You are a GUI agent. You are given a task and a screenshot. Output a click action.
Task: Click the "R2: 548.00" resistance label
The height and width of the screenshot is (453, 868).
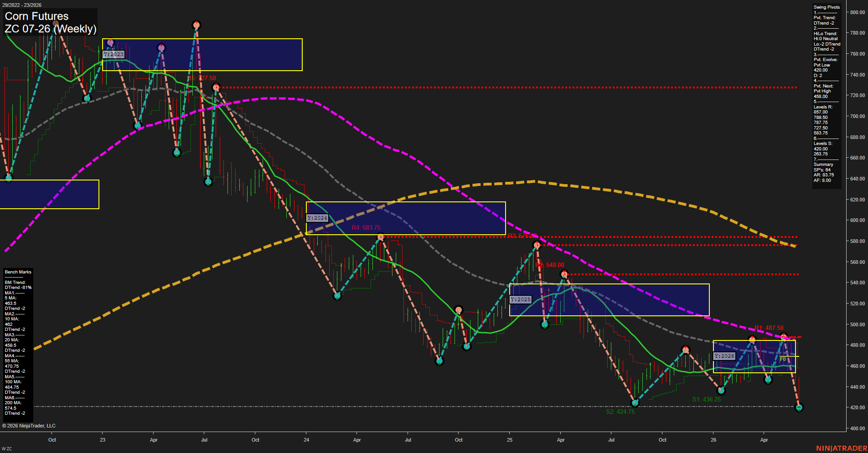click(x=550, y=265)
